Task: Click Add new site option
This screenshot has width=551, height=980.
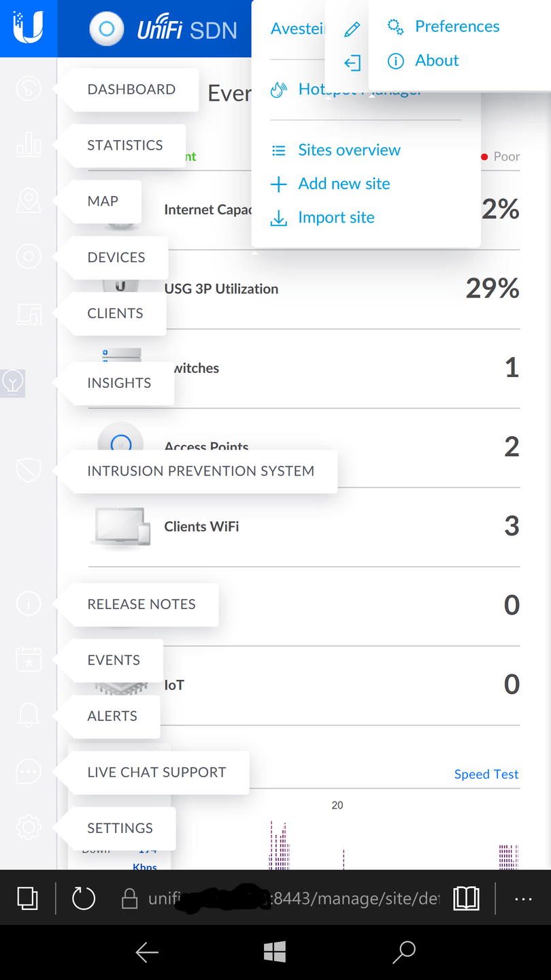Action: [344, 184]
